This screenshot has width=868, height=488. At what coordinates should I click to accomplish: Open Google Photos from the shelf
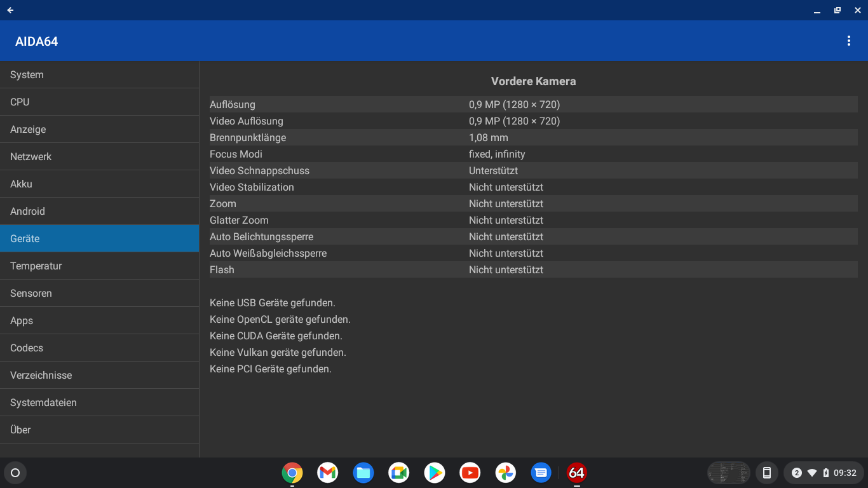point(506,473)
